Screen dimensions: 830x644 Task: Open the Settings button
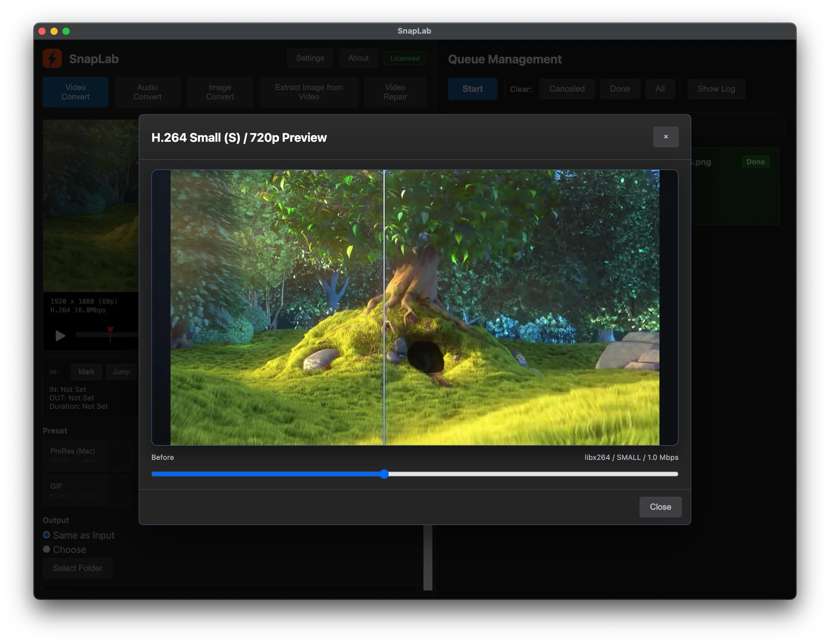310,58
